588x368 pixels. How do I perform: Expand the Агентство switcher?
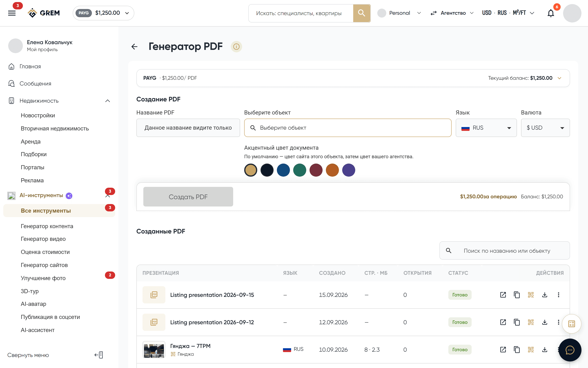pyautogui.click(x=452, y=13)
